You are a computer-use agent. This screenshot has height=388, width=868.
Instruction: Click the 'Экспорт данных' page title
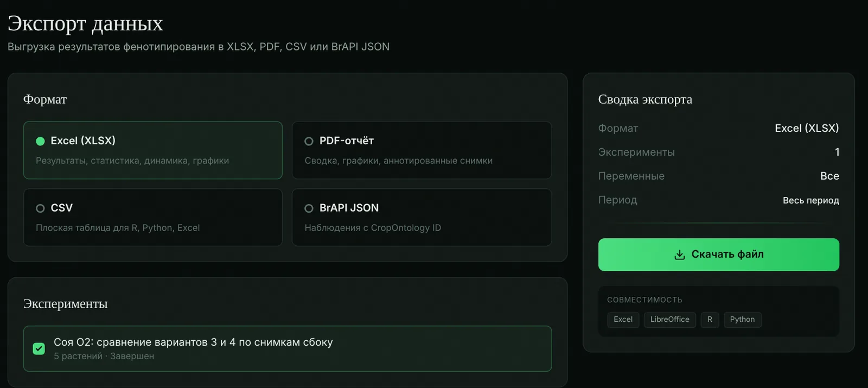[85, 23]
